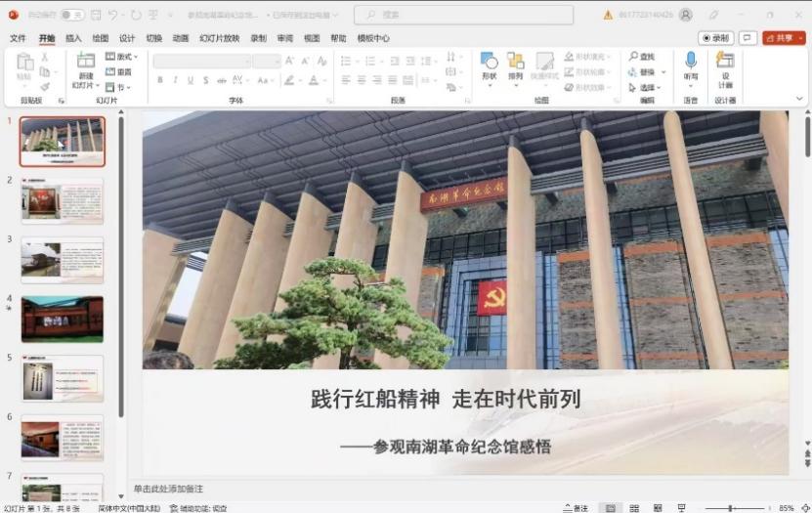Viewport: 812px width, 513px height.
Task: Click the Record (录制) button
Action: pyautogui.click(x=715, y=38)
